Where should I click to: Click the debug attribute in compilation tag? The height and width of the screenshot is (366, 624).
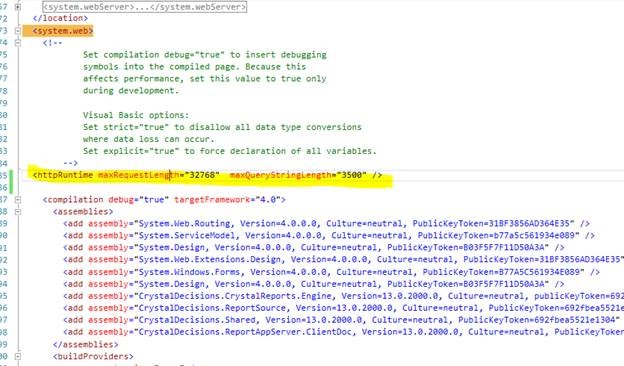[x=121, y=199]
